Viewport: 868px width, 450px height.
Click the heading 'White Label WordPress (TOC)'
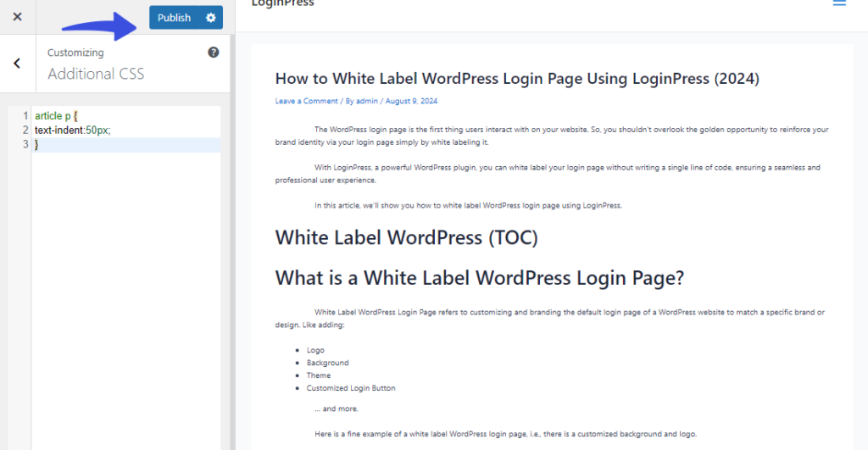click(406, 237)
